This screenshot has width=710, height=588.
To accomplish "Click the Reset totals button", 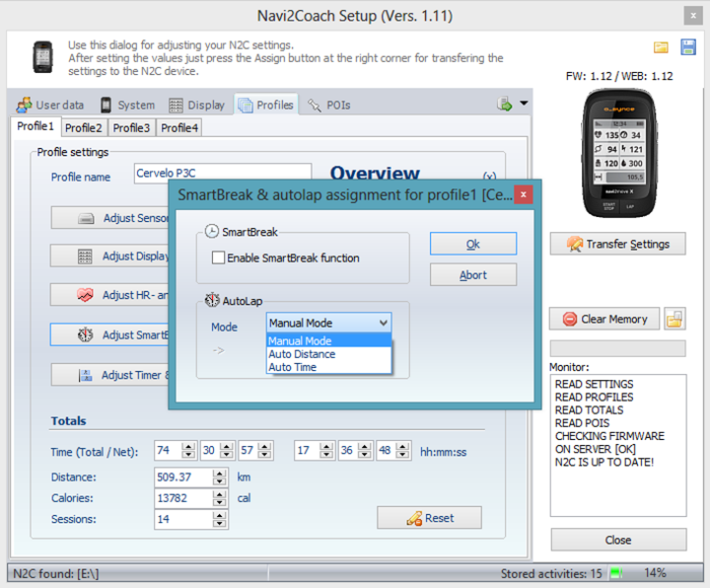I will pyautogui.click(x=429, y=518).
